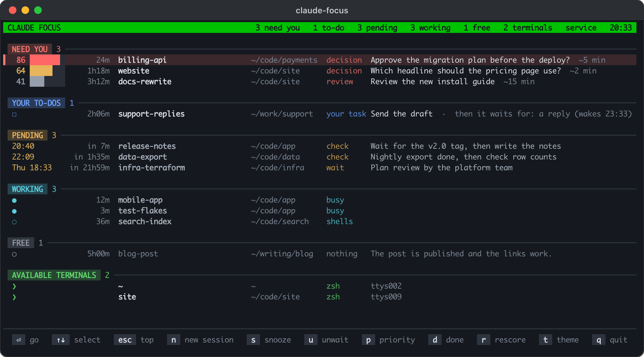Click the d key for done
This screenshot has width=644, height=357.
[435, 340]
